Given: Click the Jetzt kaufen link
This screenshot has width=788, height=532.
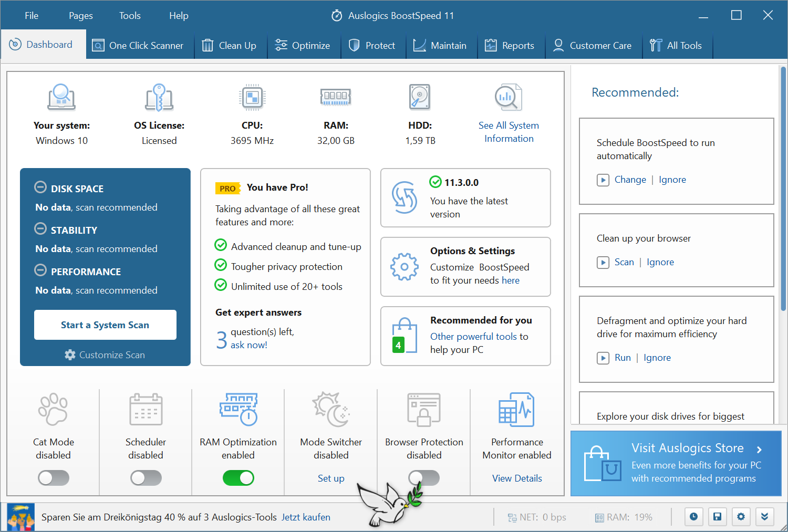Looking at the screenshot, I should [306, 517].
